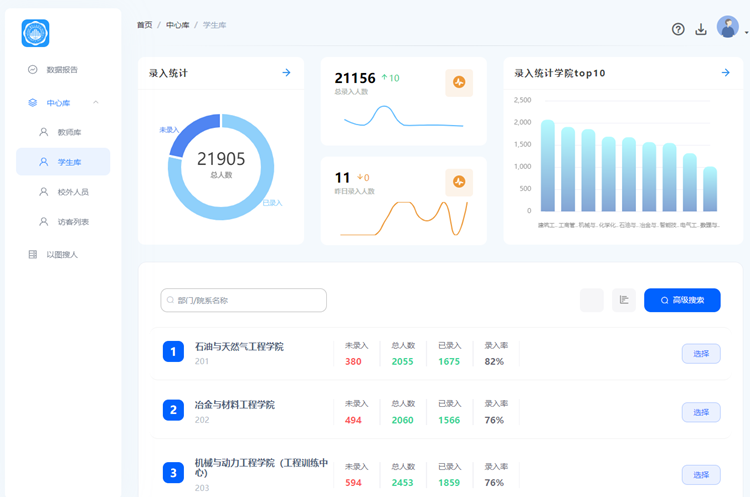Click the download icon in header

[701, 29]
